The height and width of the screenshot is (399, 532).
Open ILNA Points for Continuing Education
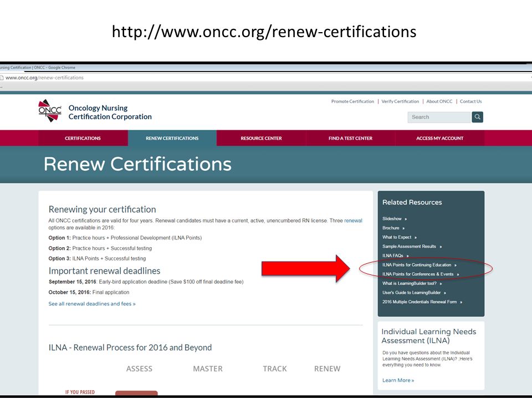(x=420, y=265)
